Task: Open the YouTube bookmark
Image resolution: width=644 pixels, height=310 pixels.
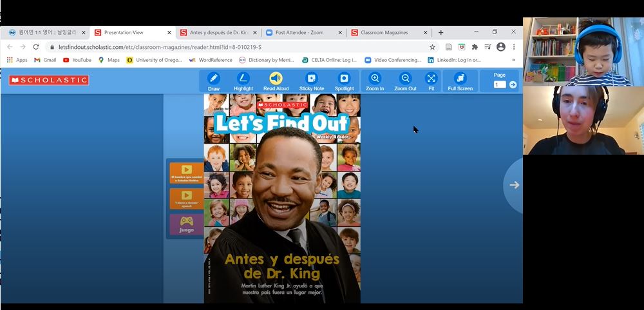Action: tap(77, 60)
